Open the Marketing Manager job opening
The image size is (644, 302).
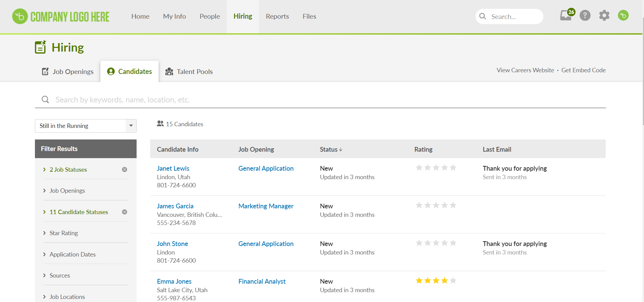pyautogui.click(x=266, y=206)
